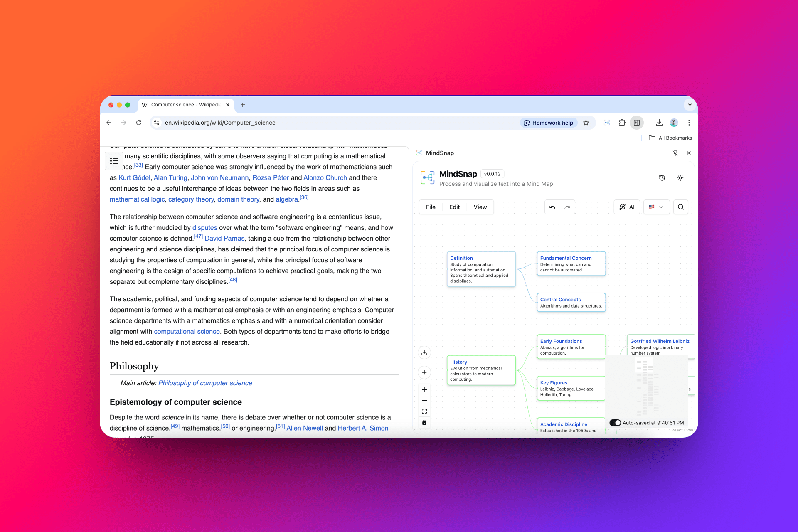Click the Homework help button
Image resolution: width=798 pixels, height=532 pixels.
tap(549, 123)
